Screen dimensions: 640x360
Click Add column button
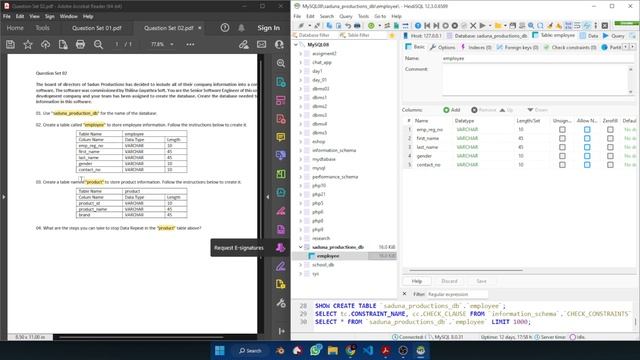[452, 110]
